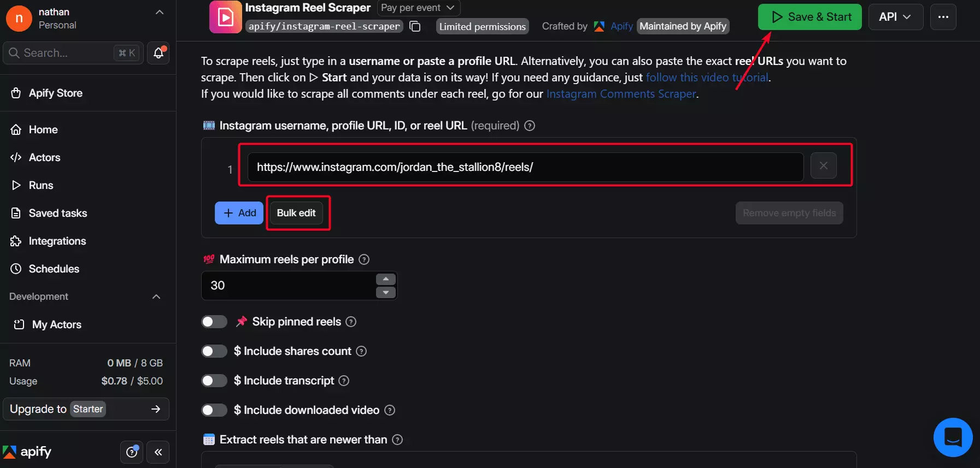Image resolution: width=980 pixels, height=468 pixels.
Task: Show help for Include shares count
Action: [x=361, y=351]
